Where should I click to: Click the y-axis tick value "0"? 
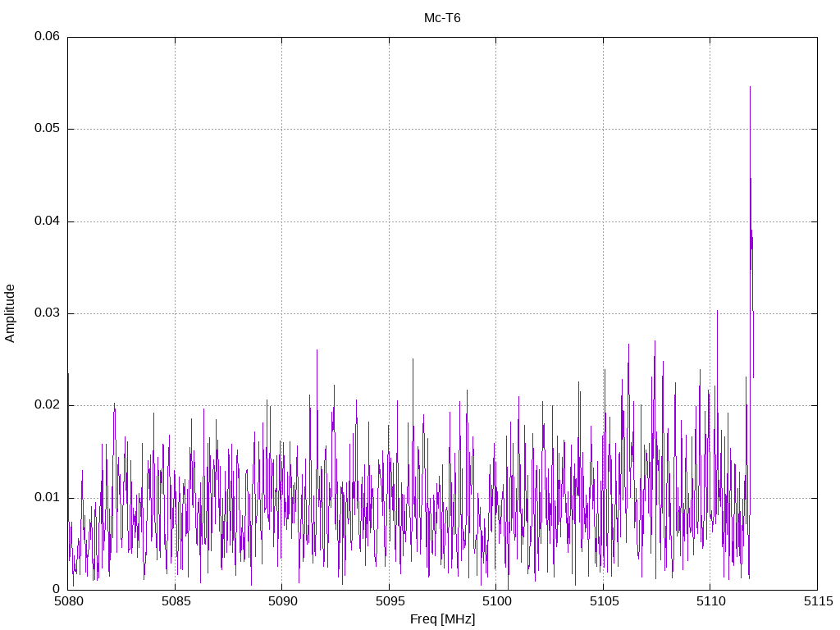[x=57, y=589]
